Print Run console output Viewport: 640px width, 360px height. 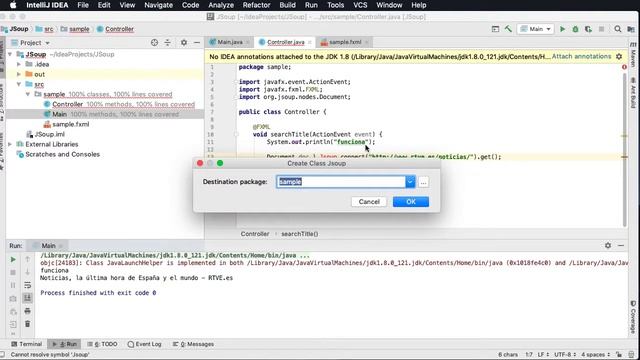coord(27,311)
